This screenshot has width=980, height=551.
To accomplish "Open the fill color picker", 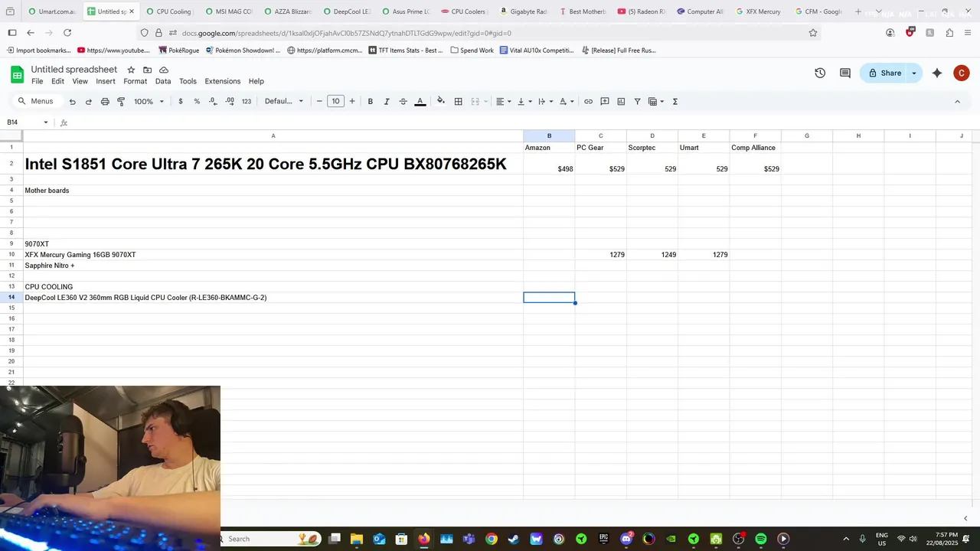I will [440, 102].
